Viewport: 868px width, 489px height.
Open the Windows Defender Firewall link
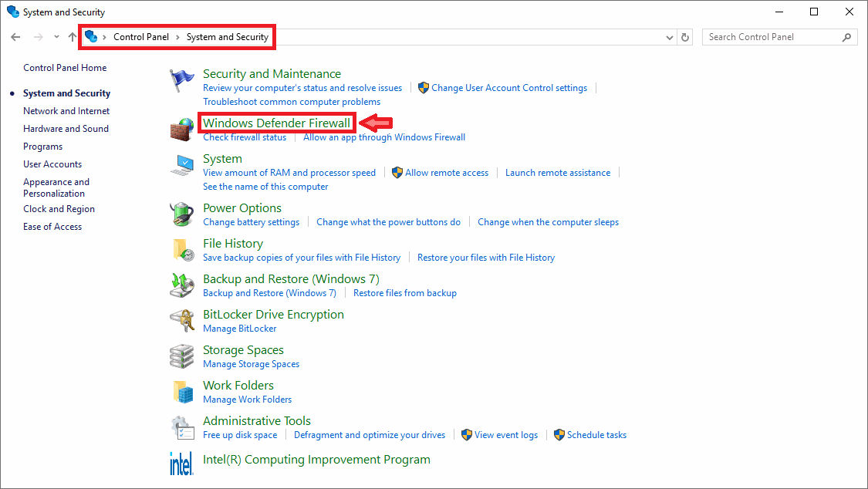[x=276, y=123]
